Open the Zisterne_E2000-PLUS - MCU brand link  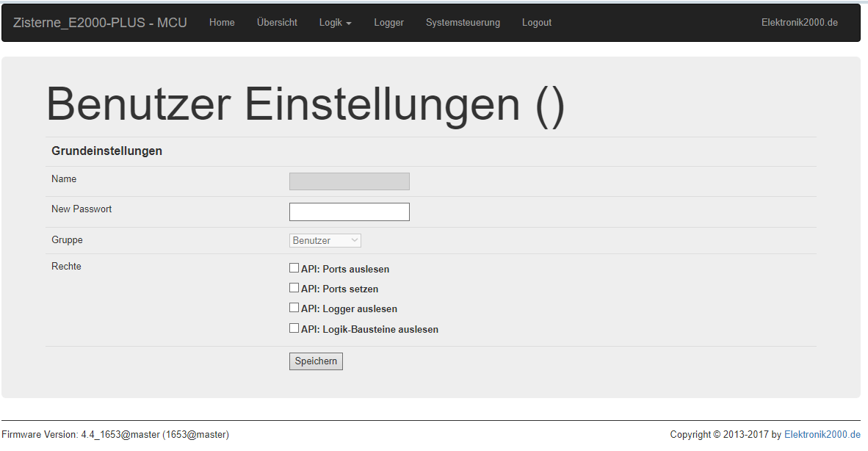click(x=100, y=23)
